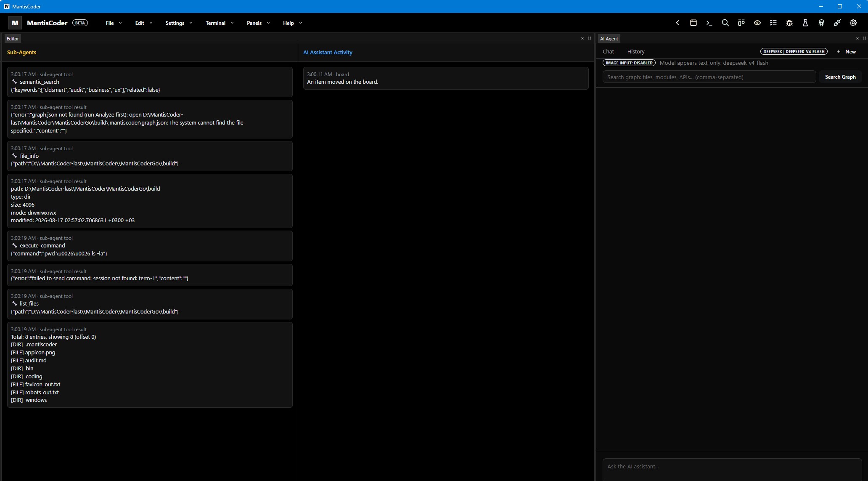868x481 pixels.
Task: Expand the Help menu chevron
Action: pyautogui.click(x=301, y=23)
